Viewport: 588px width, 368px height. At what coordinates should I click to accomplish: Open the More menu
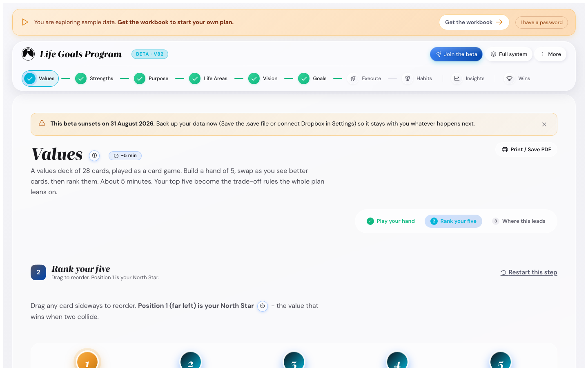550,54
